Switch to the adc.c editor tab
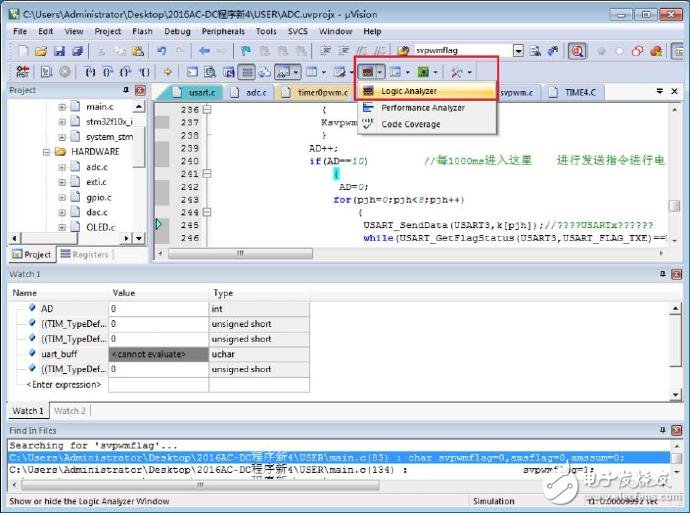Image resolution: width=690 pixels, height=513 pixels. tap(250, 92)
